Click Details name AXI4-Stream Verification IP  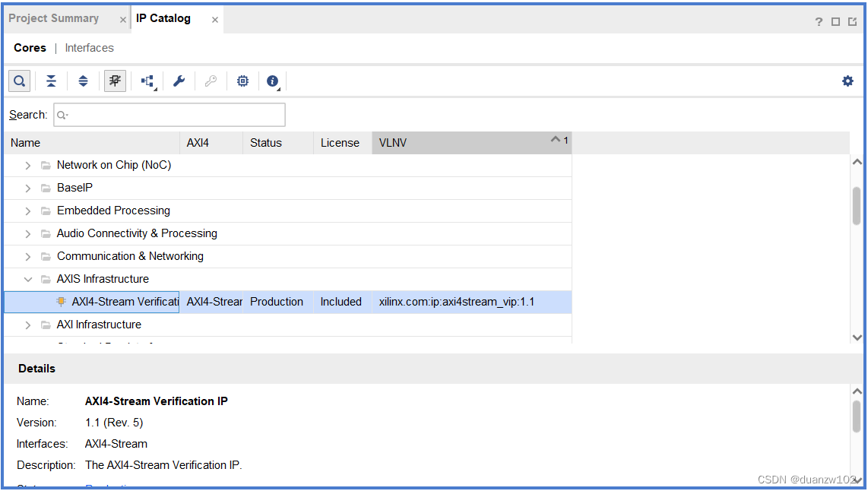(x=157, y=401)
